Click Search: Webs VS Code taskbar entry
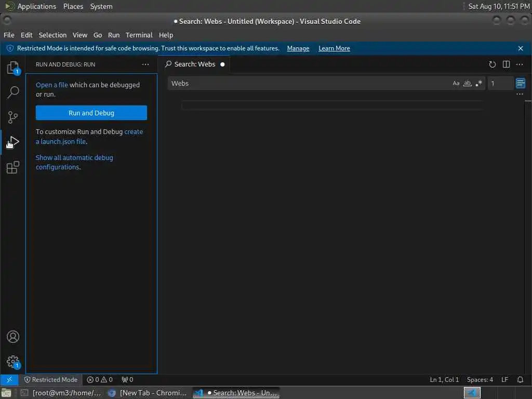The image size is (532, 399). coord(236,393)
